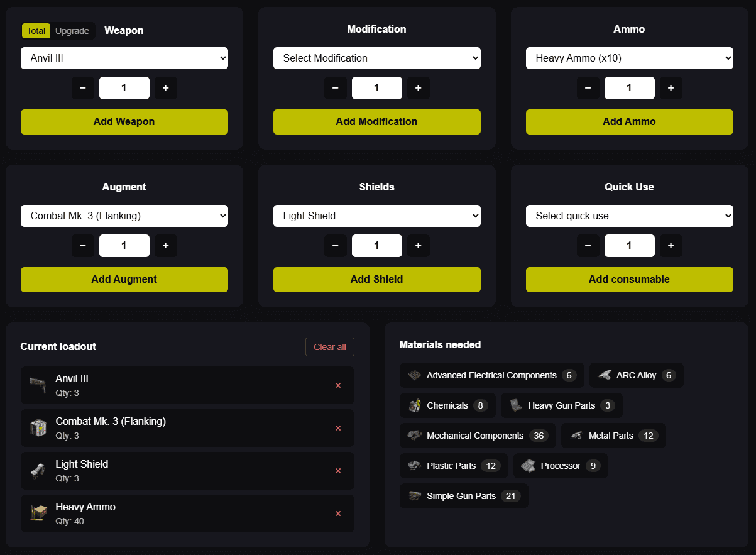Click the Processor material icon
Viewport: 756px width, 555px height.
tap(531, 466)
